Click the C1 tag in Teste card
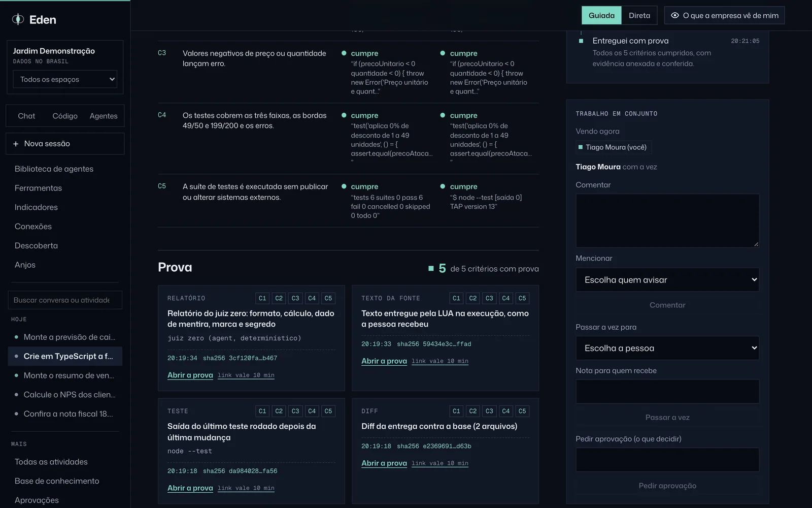 coord(262,411)
